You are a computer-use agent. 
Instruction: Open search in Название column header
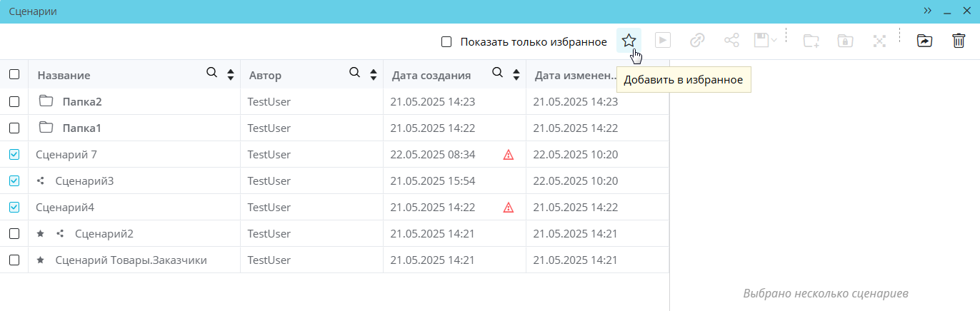coord(211,73)
